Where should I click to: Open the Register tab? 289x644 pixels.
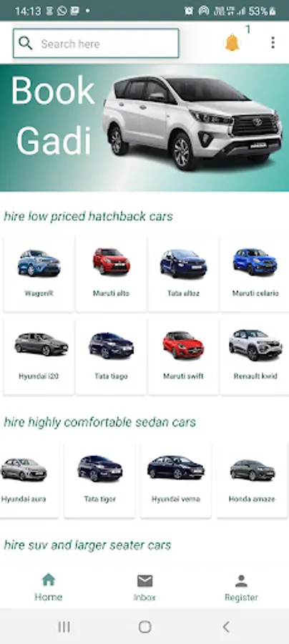tap(241, 587)
